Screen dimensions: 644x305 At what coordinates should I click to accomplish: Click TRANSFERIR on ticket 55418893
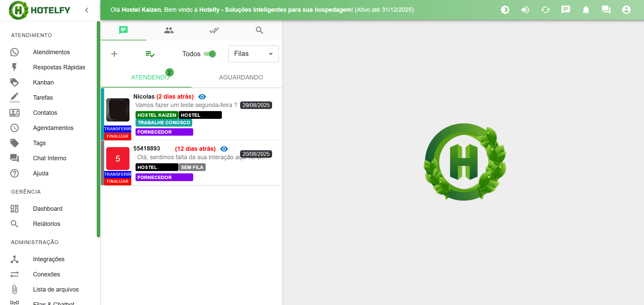coord(117,174)
